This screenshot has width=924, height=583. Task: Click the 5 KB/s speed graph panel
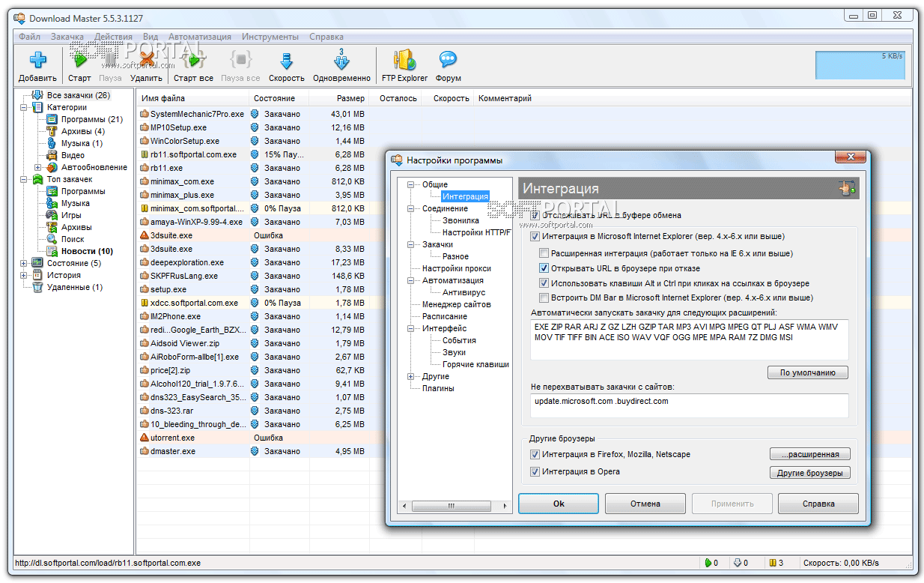(860, 65)
